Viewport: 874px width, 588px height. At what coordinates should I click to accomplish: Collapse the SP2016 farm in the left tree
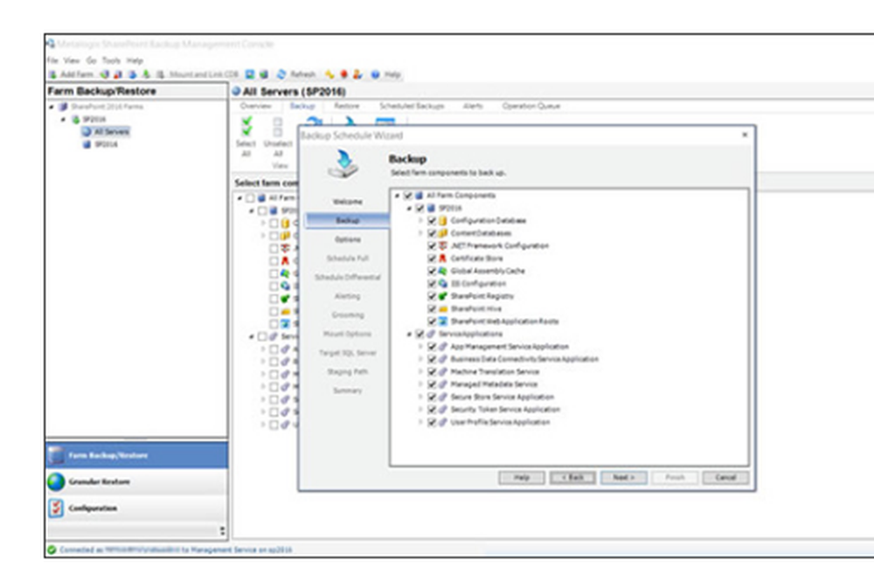pos(64,120)
